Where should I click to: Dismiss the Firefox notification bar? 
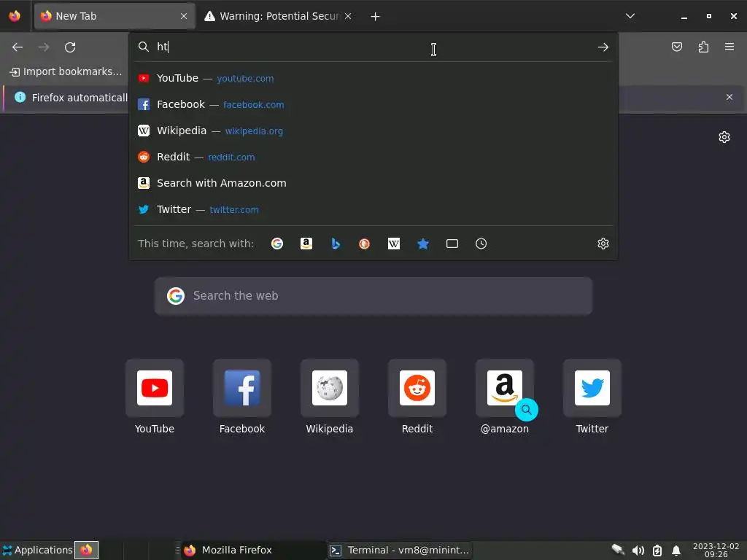point(729,97)
